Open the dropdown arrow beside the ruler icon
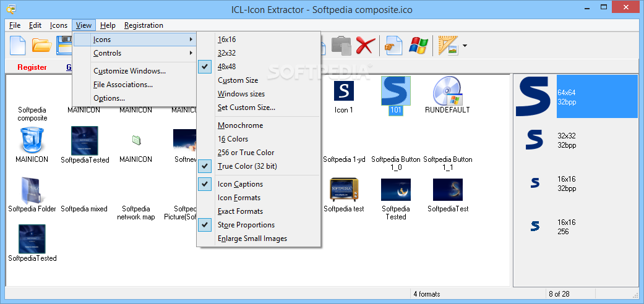This screenshot has width=644, height=304. [x=465, y=46]
